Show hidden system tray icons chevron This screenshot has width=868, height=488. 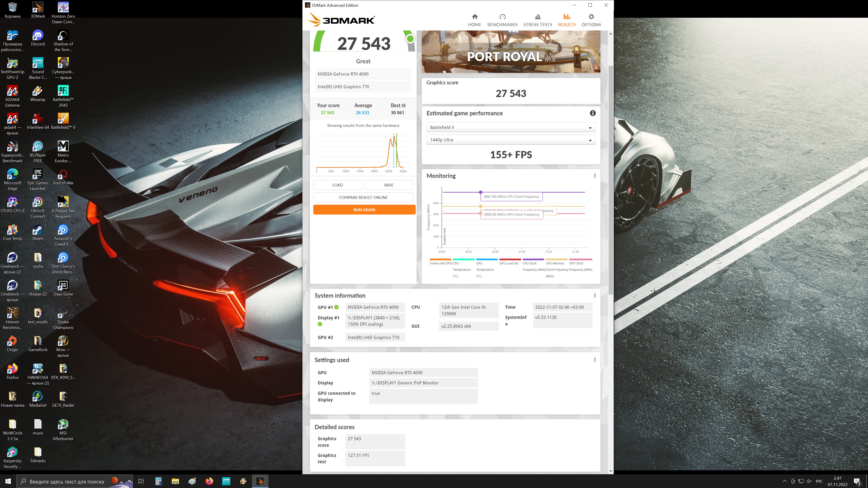pyautogui.click(x=784, y=481)
